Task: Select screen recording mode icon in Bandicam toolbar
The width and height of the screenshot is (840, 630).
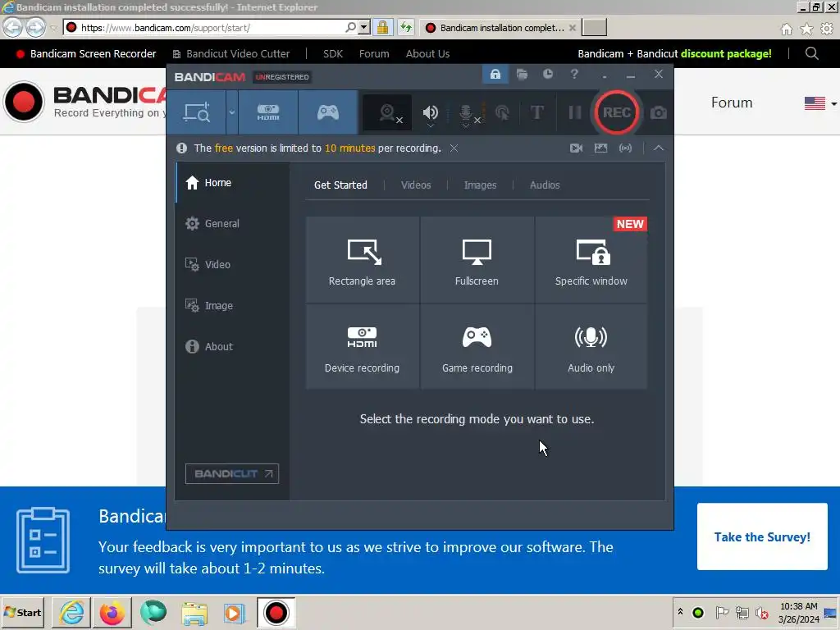Action: click(197, 112)
